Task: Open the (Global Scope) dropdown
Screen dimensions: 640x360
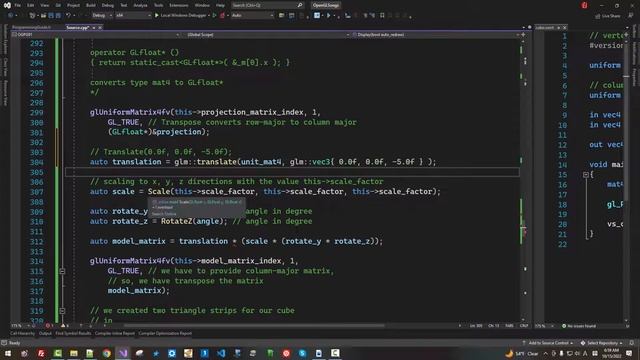Action: [x=267, y=35]
